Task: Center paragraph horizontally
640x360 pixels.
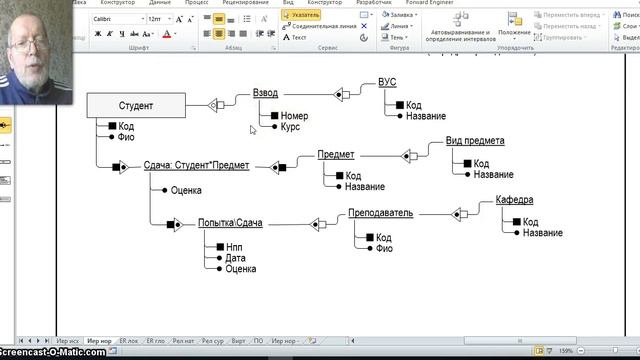Action: (219, 33)
